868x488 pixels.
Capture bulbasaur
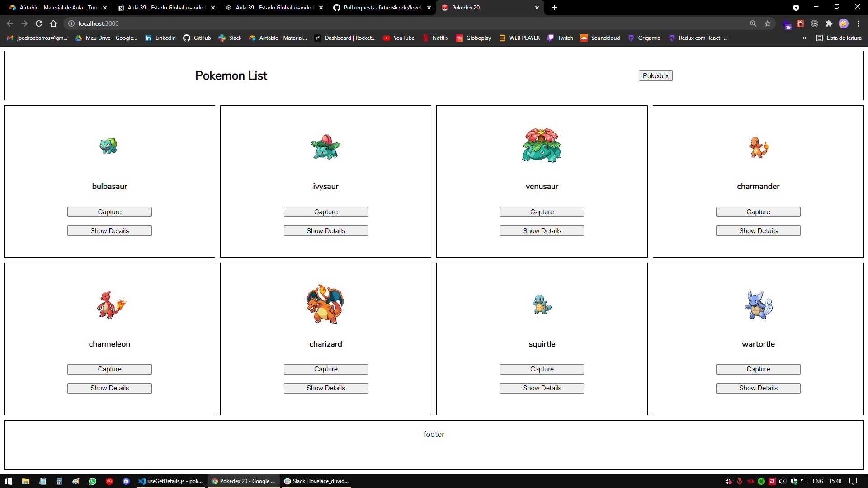point(109,211)
